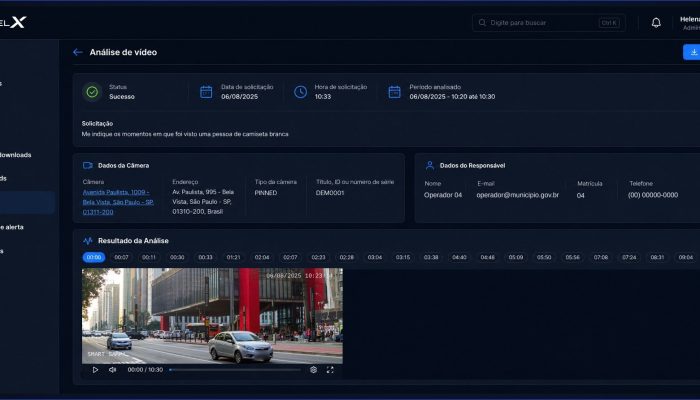Click the Ctrl K shortcut badge

pyautogui.click(x=609, y=23)
